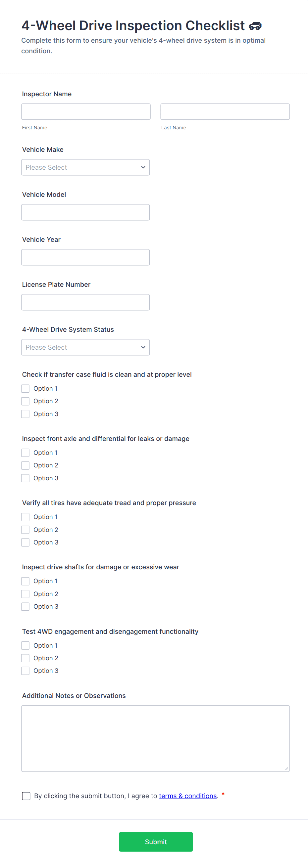
Task: Click the Vehicle Year field
Action: tap(85, 257)
